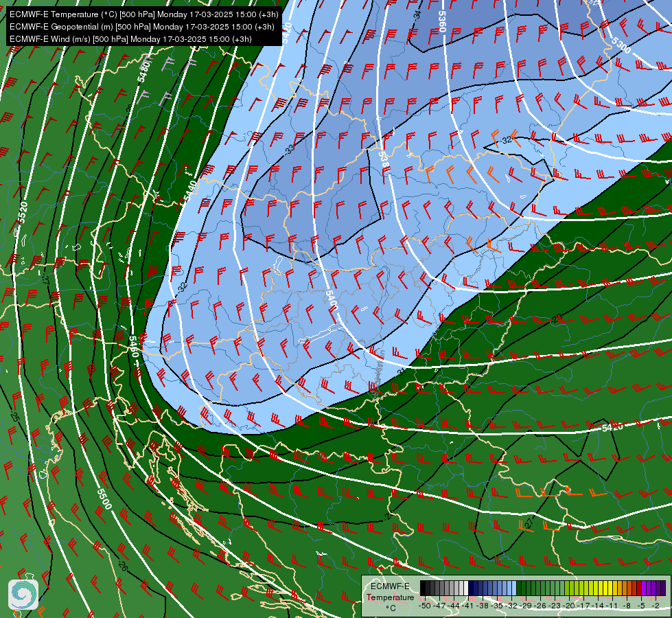Pick the darkest purple swatch ending the scale
Screen dimensions: 672x618
(664, 588)
